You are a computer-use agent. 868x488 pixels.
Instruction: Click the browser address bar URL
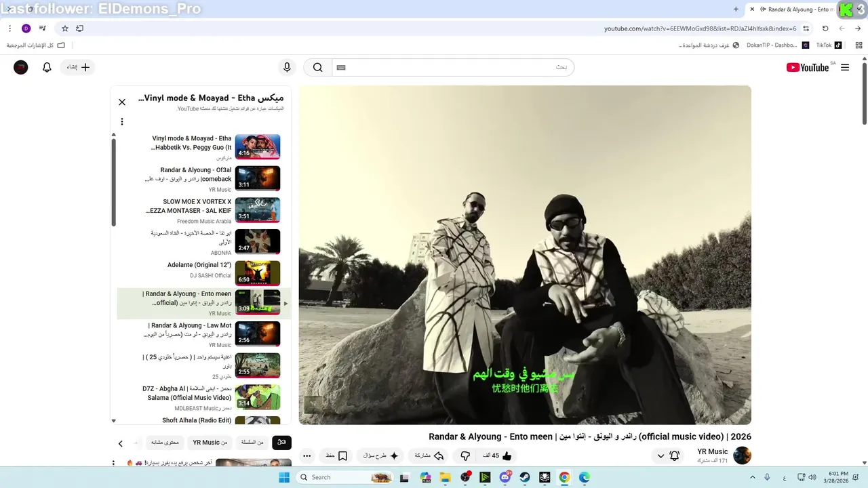(x=701, y=28)
